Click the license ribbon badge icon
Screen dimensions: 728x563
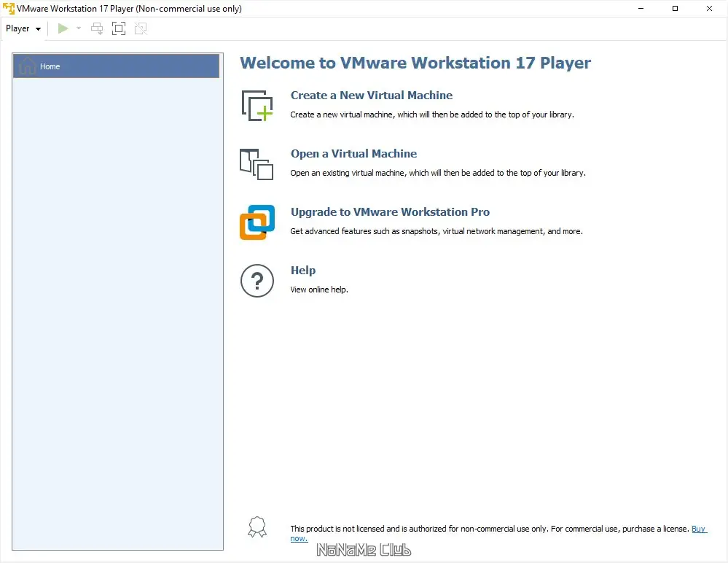point(257,527)
